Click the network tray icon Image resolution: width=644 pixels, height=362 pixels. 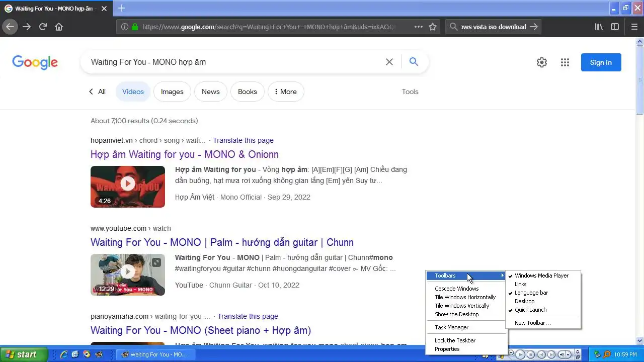pos(597,354)
